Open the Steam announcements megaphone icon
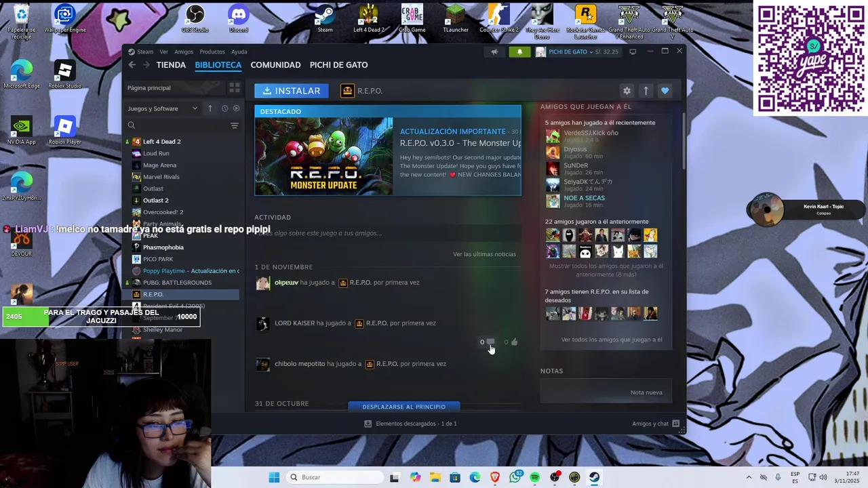 494,52
